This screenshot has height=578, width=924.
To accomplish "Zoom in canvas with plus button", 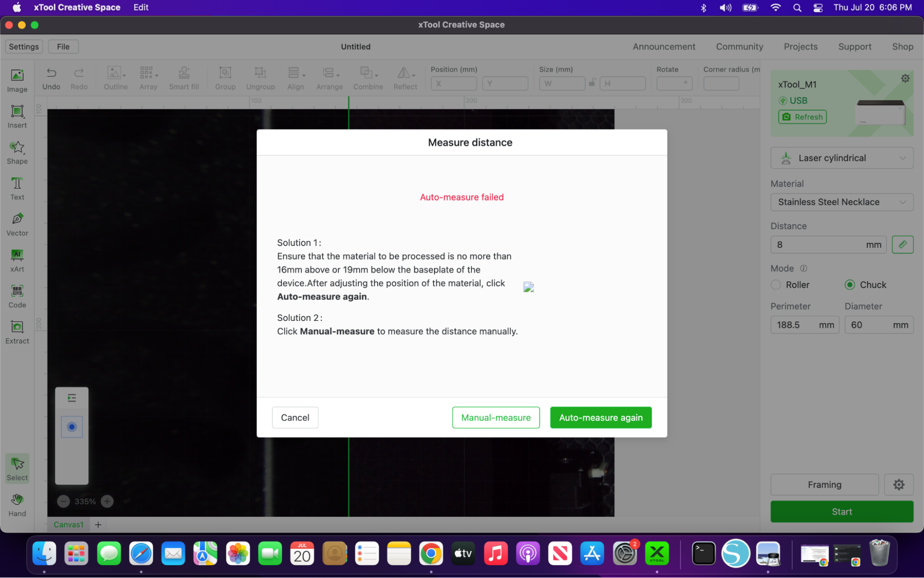I will [107, 501].
